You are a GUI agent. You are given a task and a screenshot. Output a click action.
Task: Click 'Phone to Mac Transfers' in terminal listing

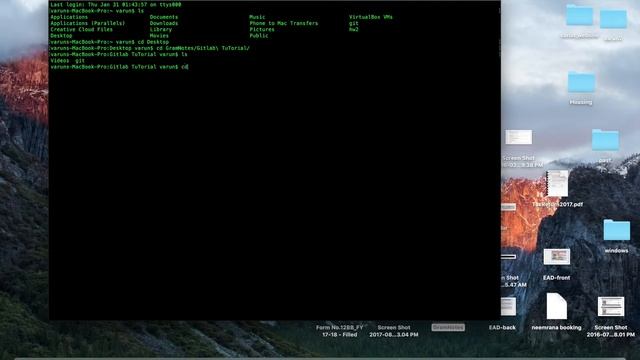click(284, 23)
